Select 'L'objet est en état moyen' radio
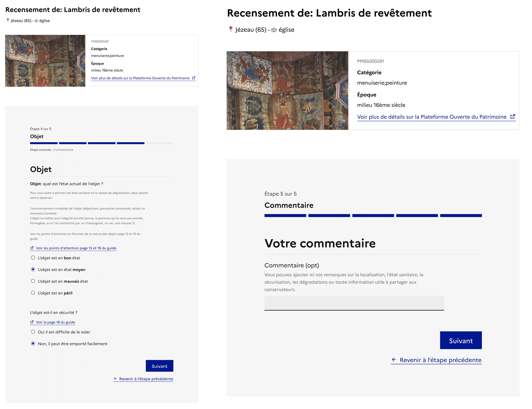 [x=33, y=269]
